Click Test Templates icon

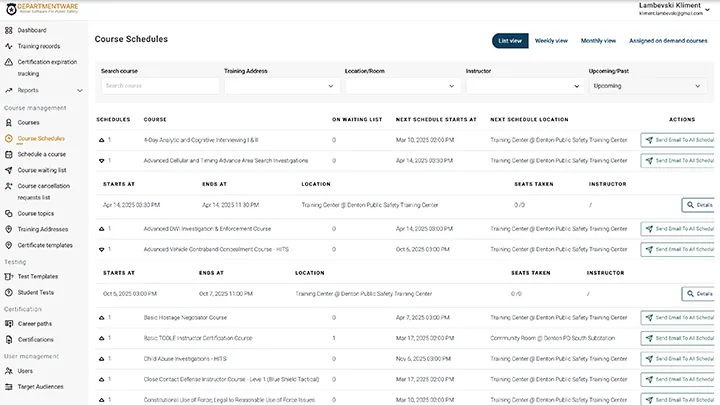9,276
